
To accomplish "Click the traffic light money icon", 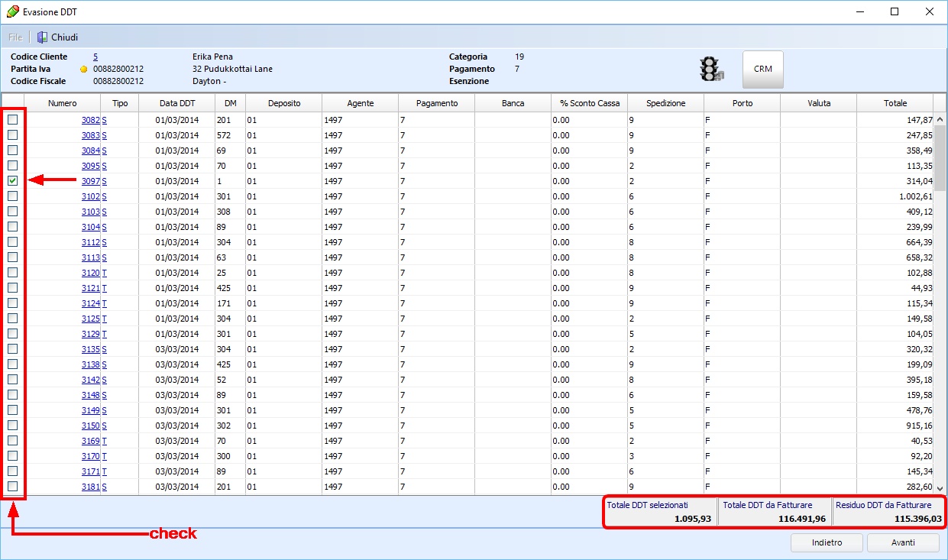I will [712, 70].
